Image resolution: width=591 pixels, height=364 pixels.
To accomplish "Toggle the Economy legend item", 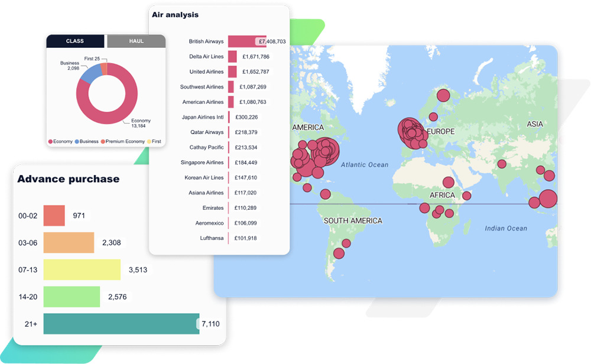I will (63, 142).
